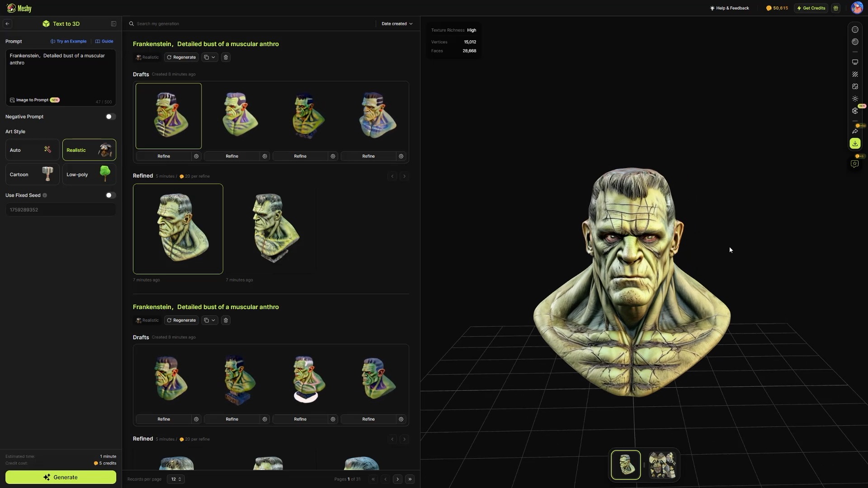Open the Date created sort dropdown
868x488 pixels.
[396, 23]
